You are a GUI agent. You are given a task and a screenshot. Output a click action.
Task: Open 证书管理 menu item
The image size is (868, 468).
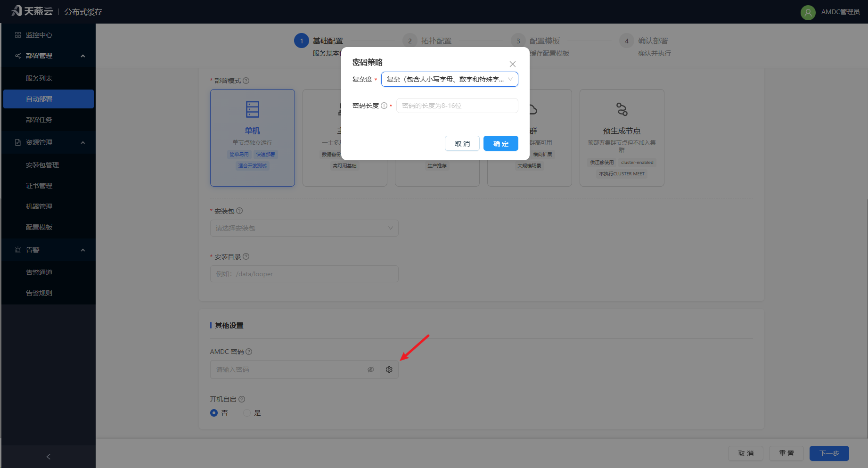click(49, 186)
